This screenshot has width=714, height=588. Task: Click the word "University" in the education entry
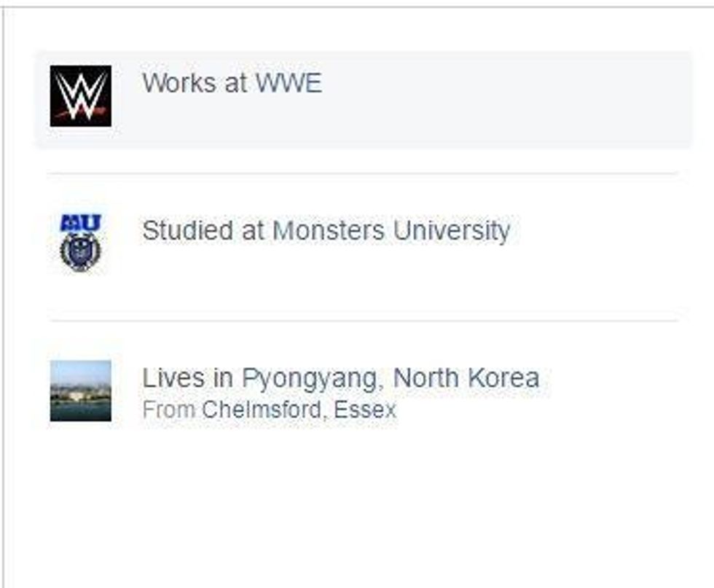click(452, 231)
